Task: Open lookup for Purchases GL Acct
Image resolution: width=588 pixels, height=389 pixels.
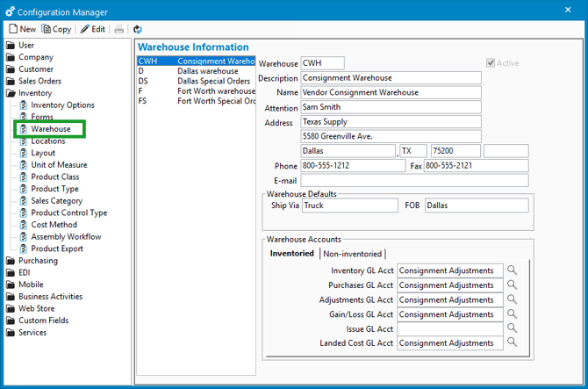Action: pos(513,285)
